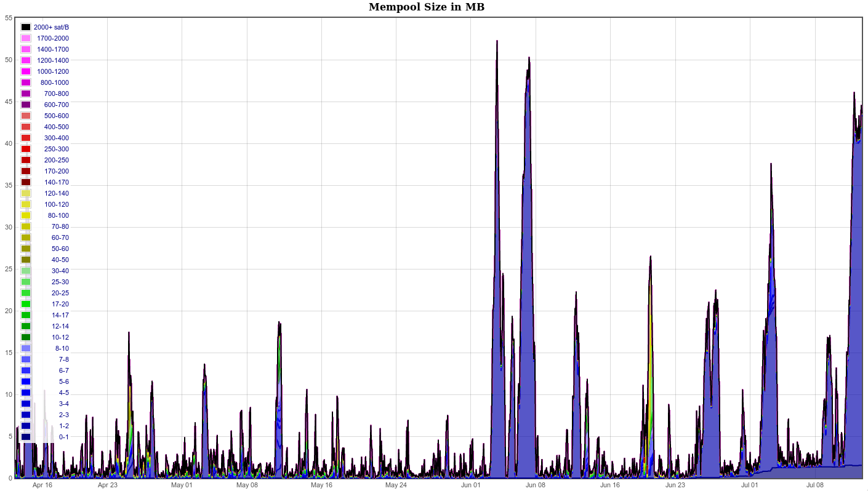The width and height of the screenshot is (868, 491).
Task: Click the 170-200 legend color swatch
Action: (x=26, y=171)
